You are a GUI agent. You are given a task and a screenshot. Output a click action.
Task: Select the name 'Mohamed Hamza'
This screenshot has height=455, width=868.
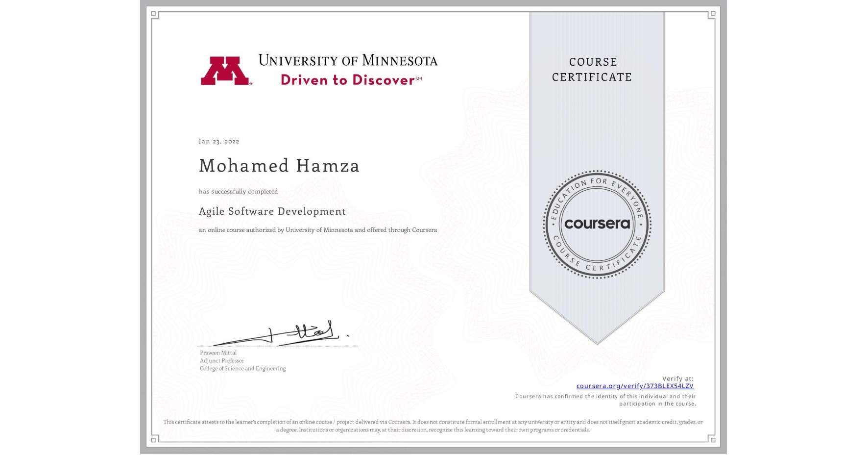pyautogui.click(x=278, y=166)
